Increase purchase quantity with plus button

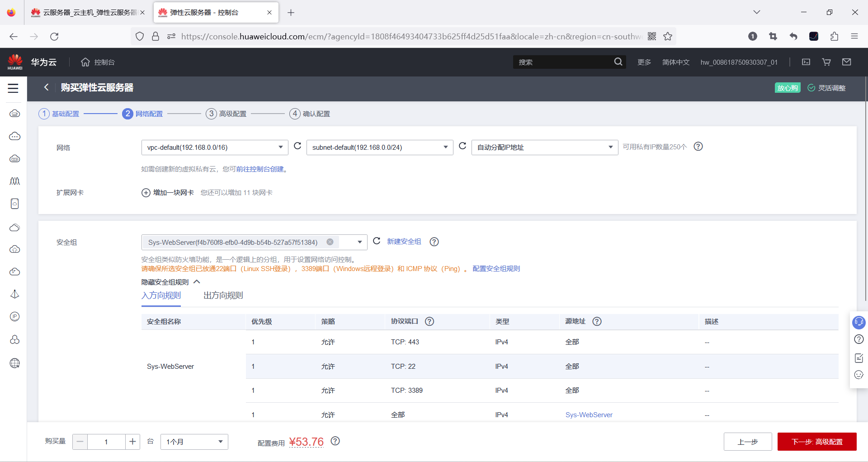coord(132,442)
